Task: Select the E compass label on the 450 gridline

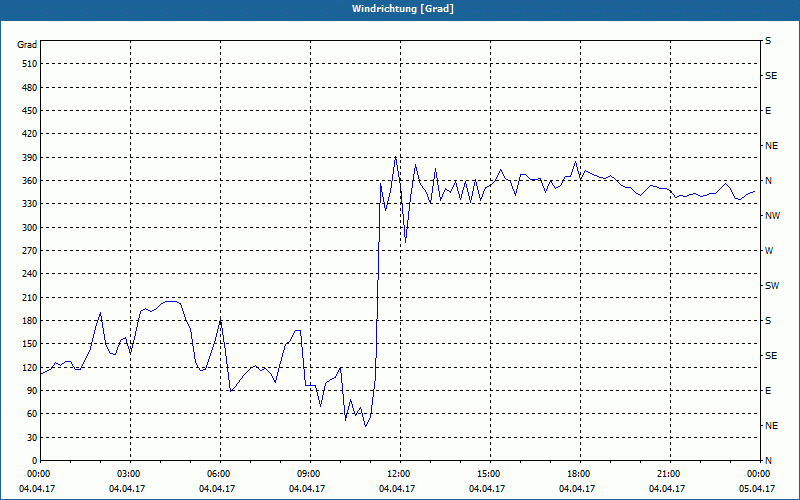Action: 768,111
